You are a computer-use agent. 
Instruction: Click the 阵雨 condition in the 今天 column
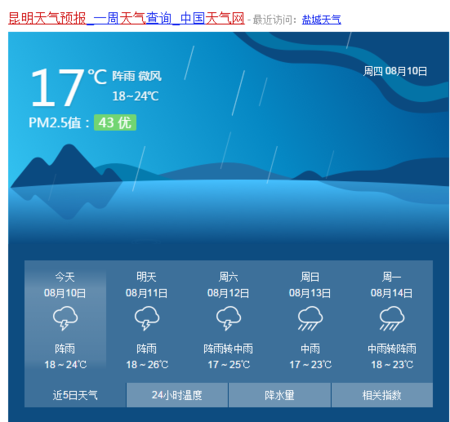tap(65, 349)
